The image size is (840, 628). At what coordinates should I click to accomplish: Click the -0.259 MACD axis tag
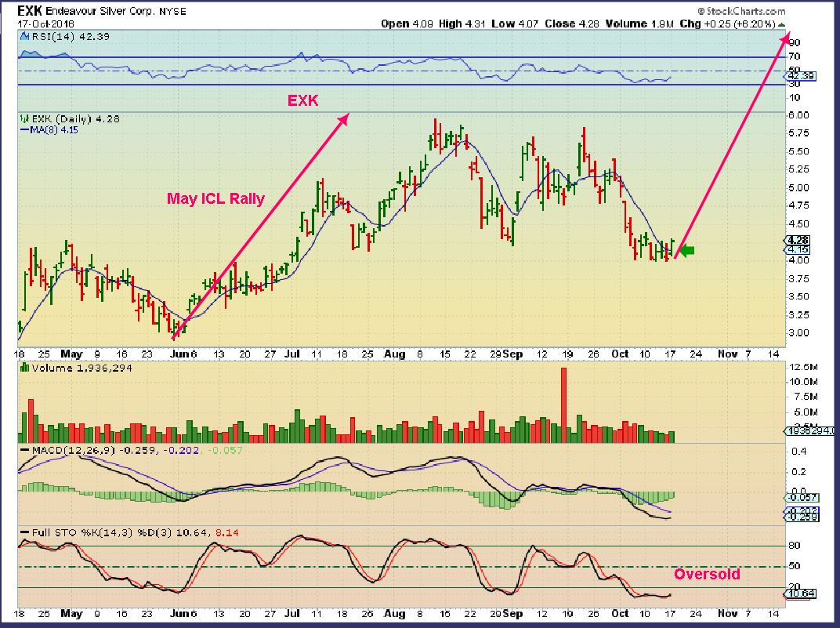tap(802, 517)
